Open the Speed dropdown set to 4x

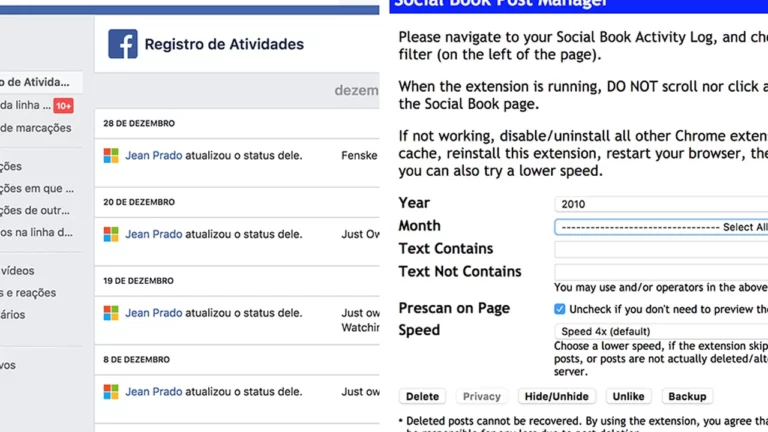(x=661, y=331)
